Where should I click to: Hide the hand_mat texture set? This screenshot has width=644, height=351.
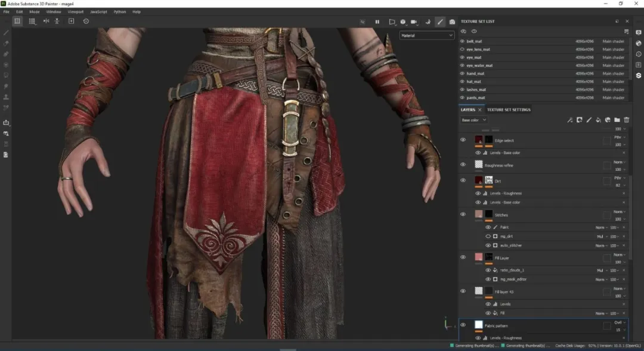coord(462,73)
